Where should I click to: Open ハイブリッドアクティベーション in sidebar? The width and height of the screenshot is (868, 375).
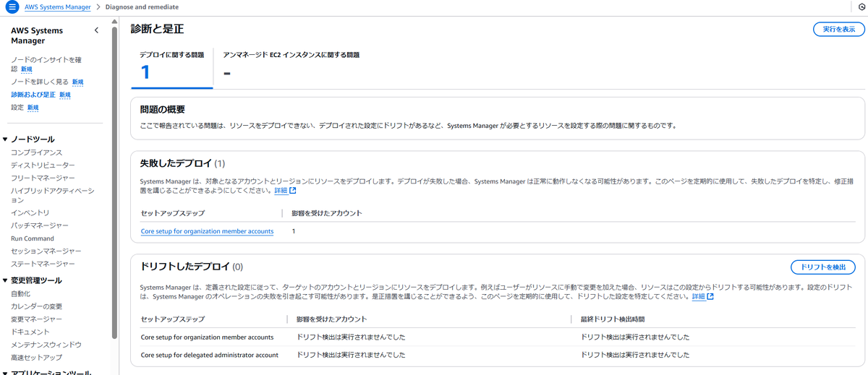pyautogui.click(x=53, y=196)
